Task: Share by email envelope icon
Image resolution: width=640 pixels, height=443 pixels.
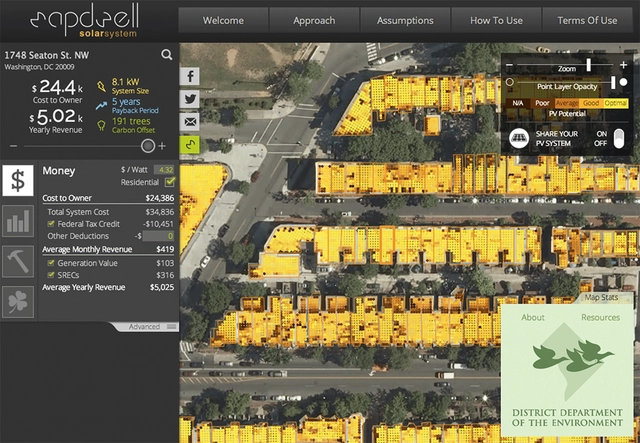Action: coord(190,122)
